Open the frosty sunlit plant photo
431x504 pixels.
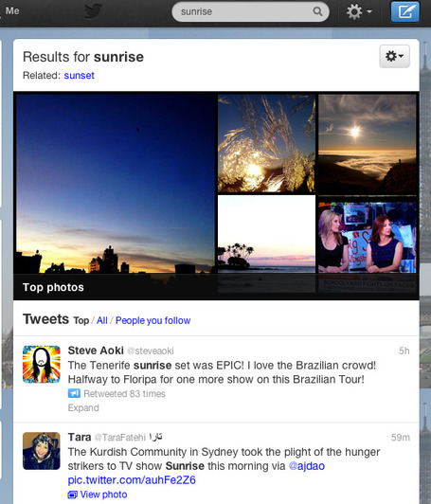pos(266,143)
